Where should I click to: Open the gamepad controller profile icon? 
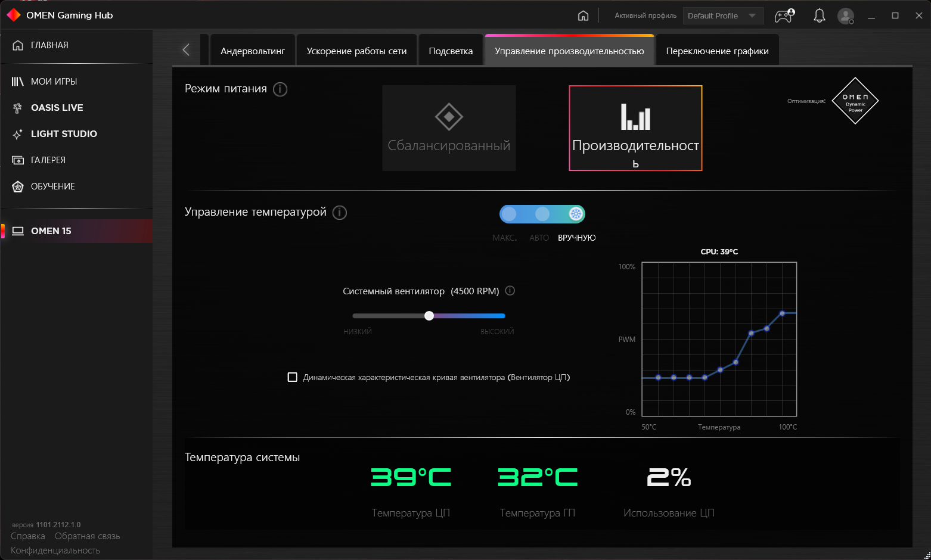[x=784, y=15]
